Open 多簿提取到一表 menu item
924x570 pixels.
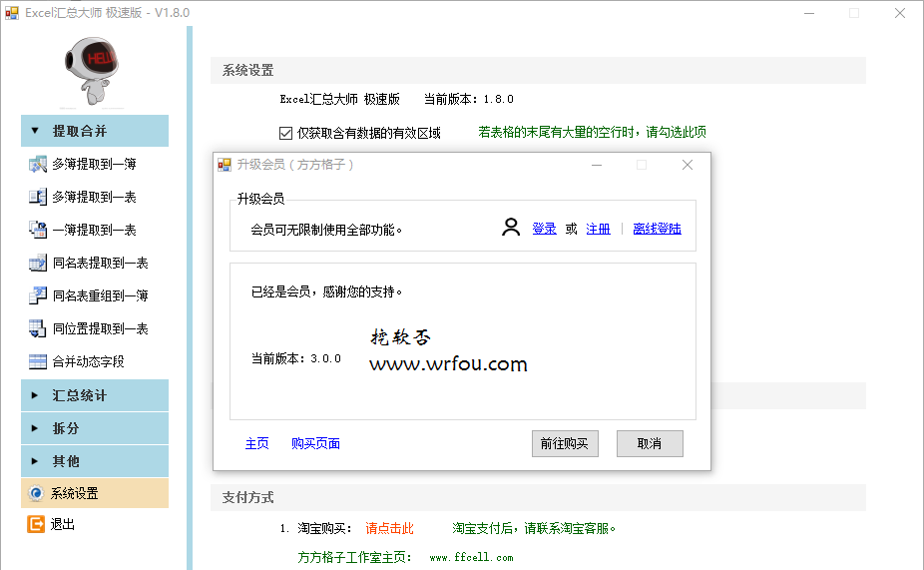pyautogui.click(x=95, y=197)
